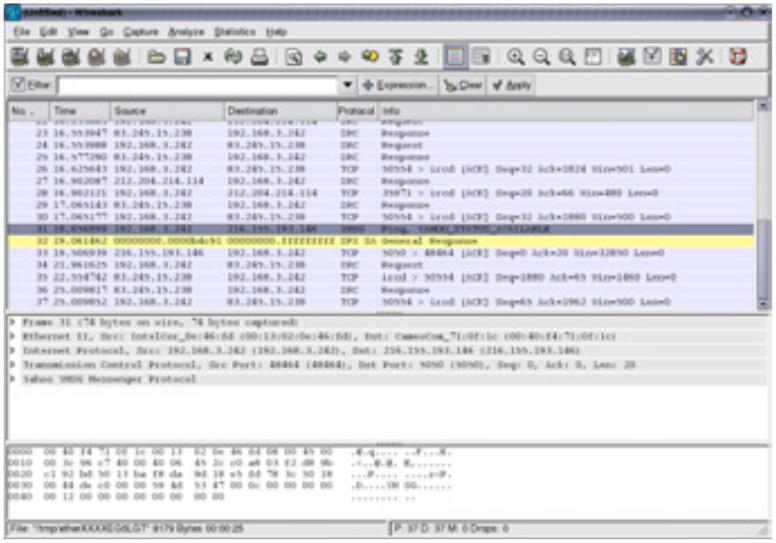Click inside the display filter text field
Viewport: 776px width, 543px height.
(x=198, y=86)
